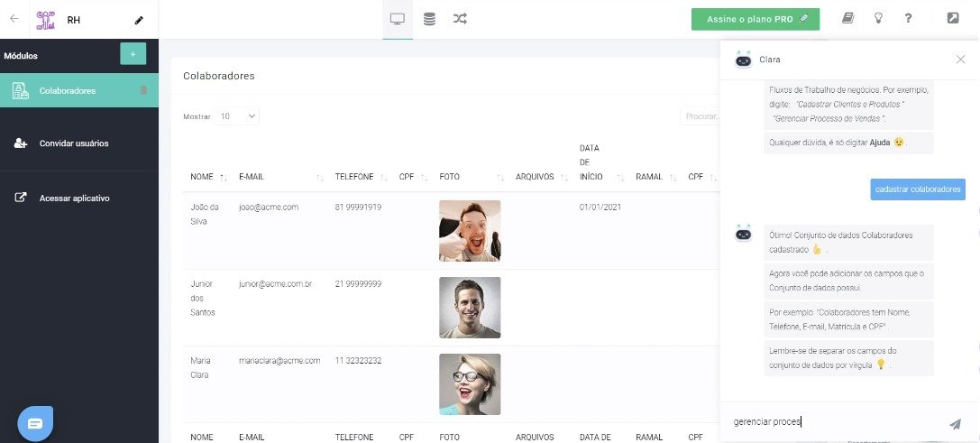Click the back arrow icon
Viewport: 980px width, 443px height.
[x=14, y=19]
